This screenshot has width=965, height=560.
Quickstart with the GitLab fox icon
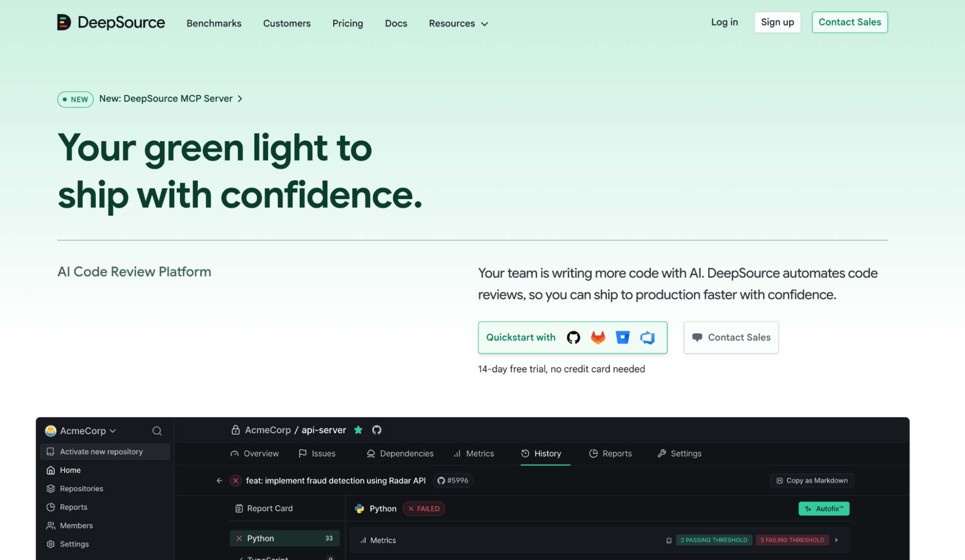click(x=598, y=338)
